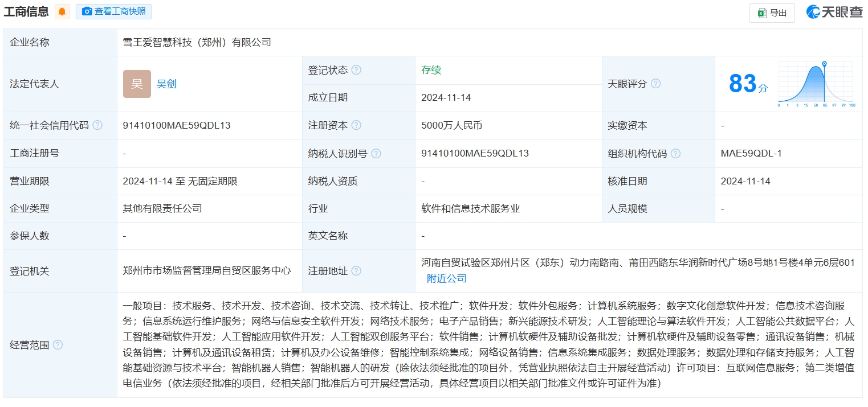
Task: Click industry value 软件和信息技术服务业
Action: 471,208
